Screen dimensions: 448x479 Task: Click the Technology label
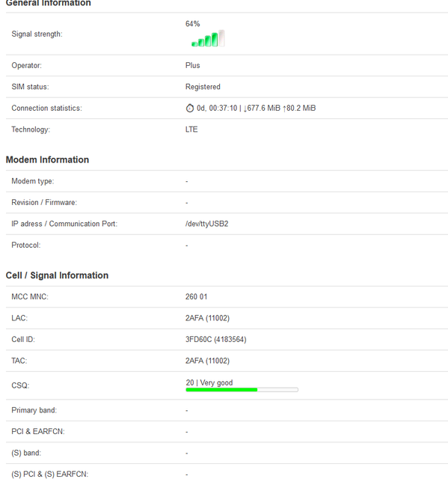pos(31,129)
